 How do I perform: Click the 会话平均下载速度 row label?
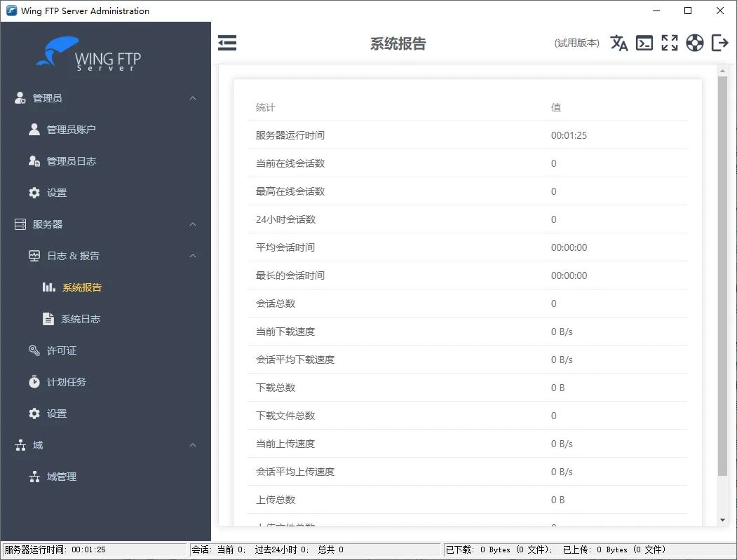295,360
